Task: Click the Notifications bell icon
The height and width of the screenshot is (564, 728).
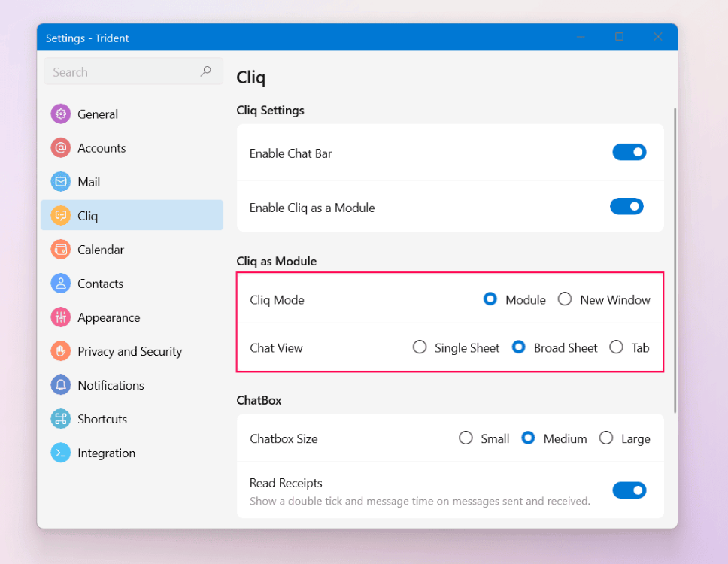Action: click(60, 385)
